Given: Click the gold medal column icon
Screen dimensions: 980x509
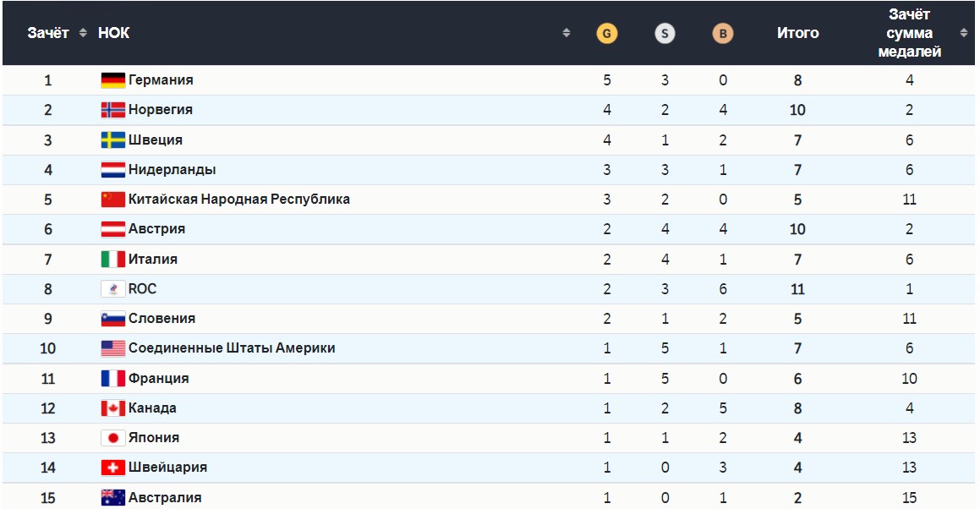Looking at the screenshot, I should coord(607,34).
